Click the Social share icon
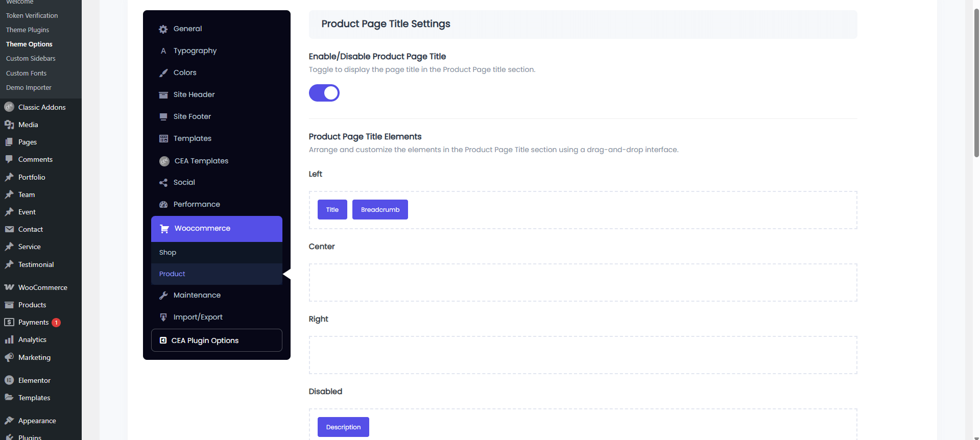 click(163, 183)
